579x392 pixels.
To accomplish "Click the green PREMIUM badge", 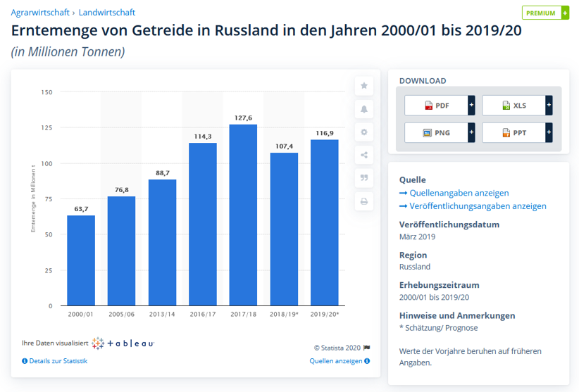I will (x=545, y=13).
